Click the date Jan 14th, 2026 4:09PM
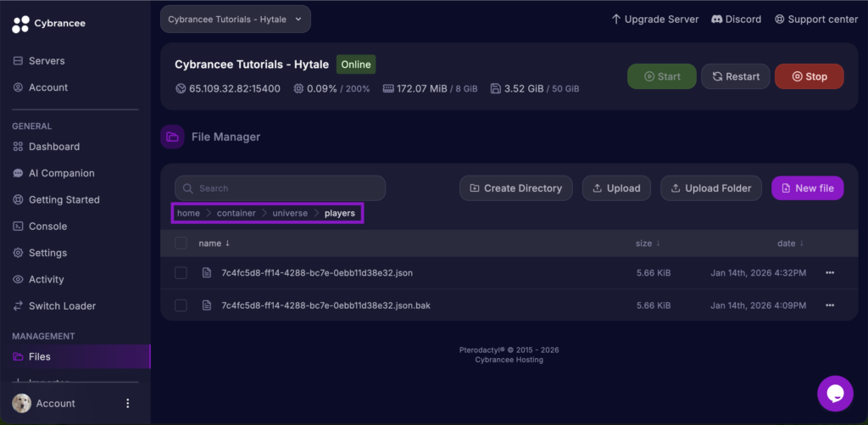Image resolution: width=868 pixels, height=425 pixels. click(x=759, y=305)
